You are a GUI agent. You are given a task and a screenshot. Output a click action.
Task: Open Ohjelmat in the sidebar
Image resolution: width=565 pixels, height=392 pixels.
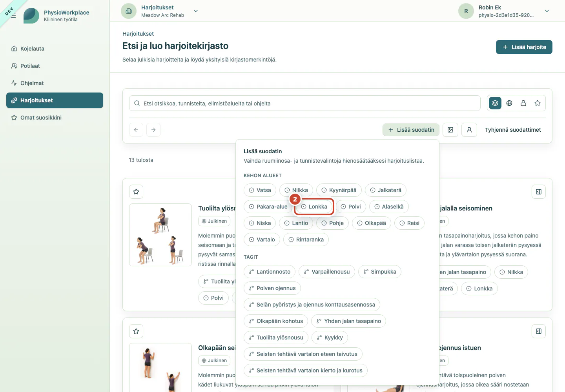(x=55, y=83)
